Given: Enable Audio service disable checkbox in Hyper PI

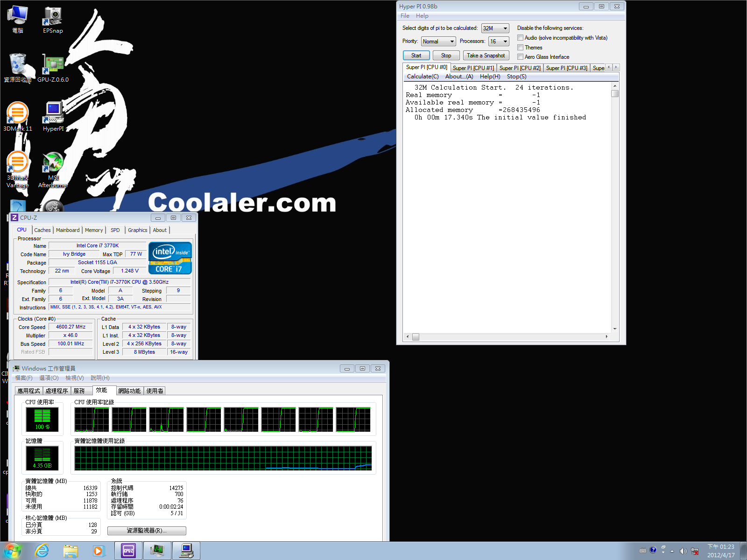Looking at the screenshot, I should 520,38.
